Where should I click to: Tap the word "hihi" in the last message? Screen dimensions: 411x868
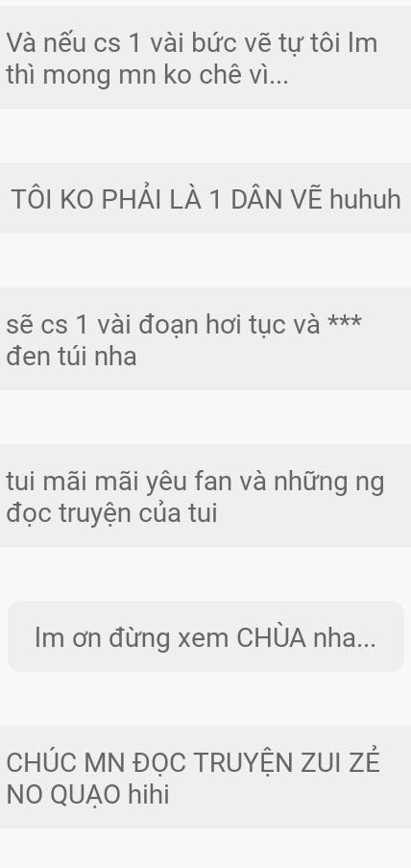[x=148, y=795]
